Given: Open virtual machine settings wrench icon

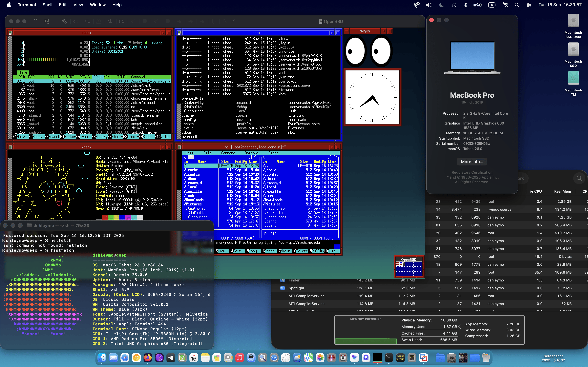Looking at the screenshot, I should click(64, 21).
